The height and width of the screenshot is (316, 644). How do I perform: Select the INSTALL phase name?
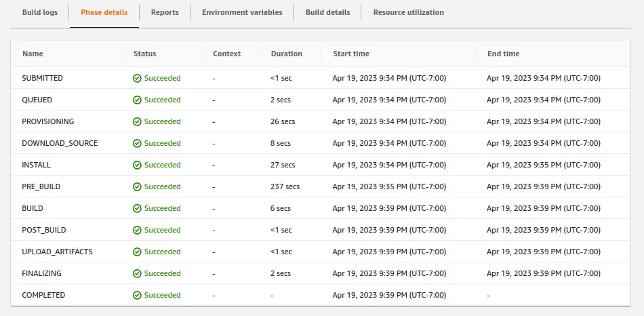click(x=36, y=165)
